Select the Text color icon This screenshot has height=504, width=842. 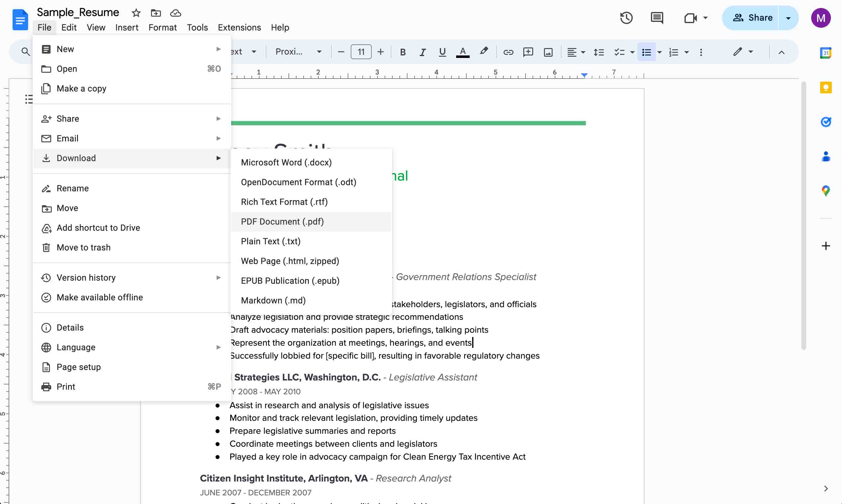tap(462, 52)
